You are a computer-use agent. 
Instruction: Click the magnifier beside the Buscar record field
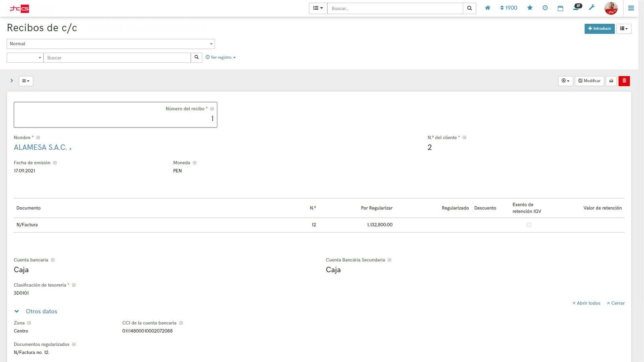tap(196, 58)
